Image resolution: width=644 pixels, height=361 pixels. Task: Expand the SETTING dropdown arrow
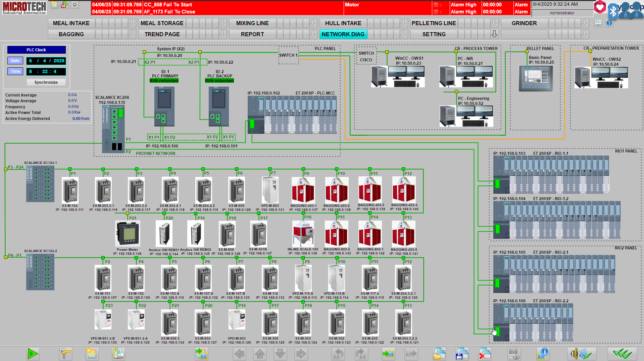[494, 34]
